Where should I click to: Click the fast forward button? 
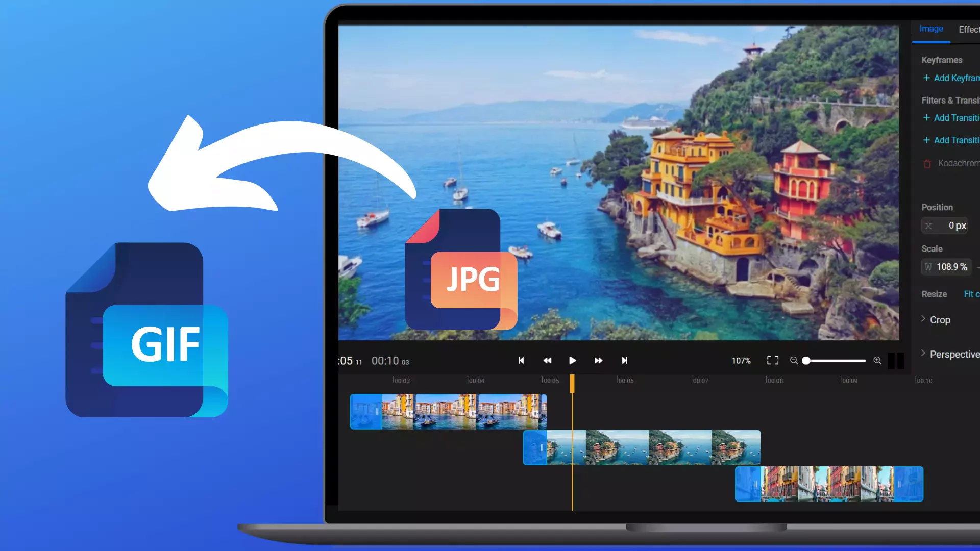coord(598,361)
